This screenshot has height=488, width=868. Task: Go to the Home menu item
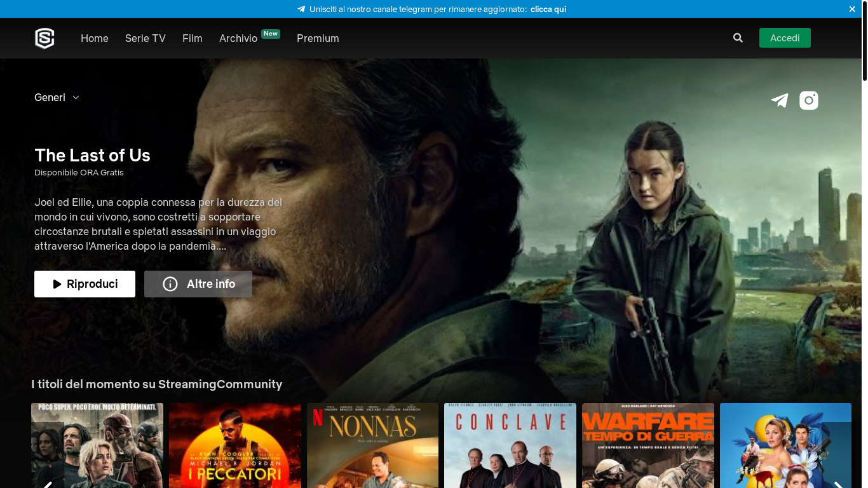point(95,38)
